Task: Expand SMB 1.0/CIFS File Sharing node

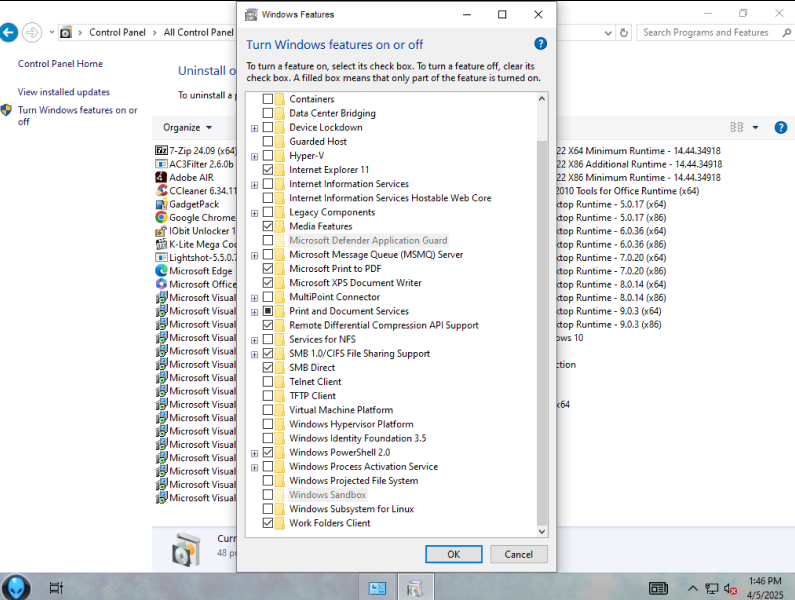Action: 255,355
